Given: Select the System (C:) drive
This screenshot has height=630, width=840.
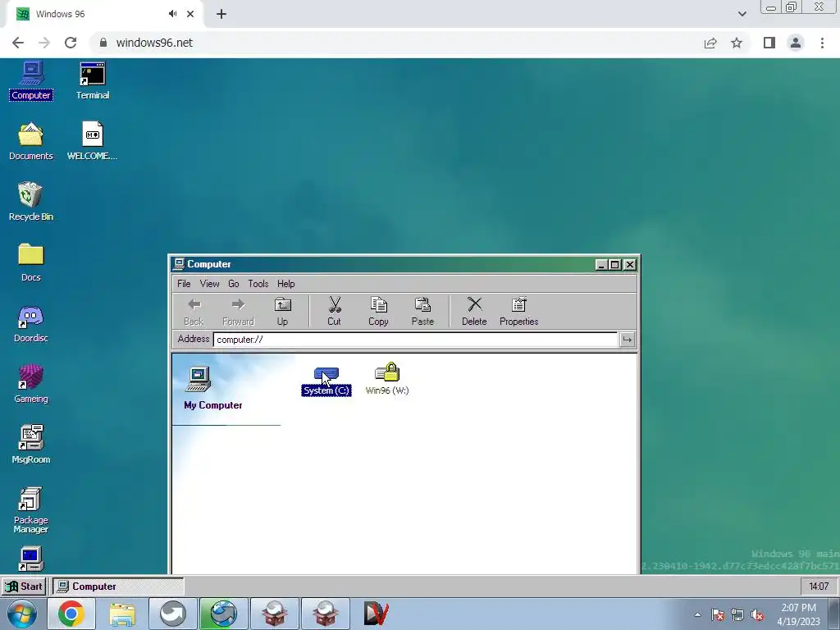Looking at the screenshot, I should coord(326,381).
